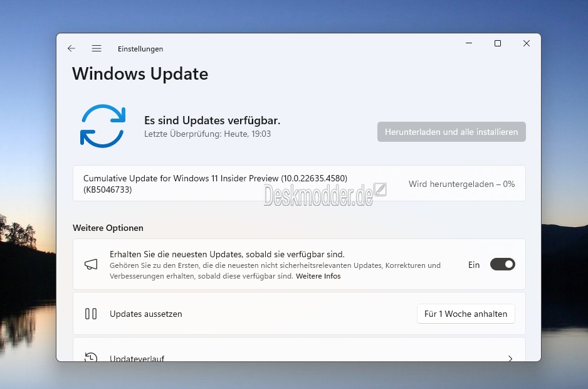Open the Weitere Infos link
Viewport: 588px width, 389px height.
(x=318, y=276)
